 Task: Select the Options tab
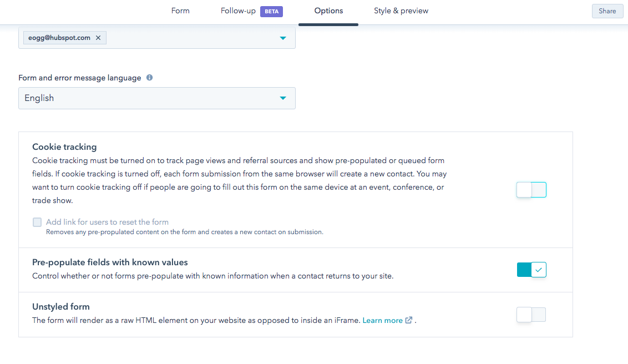[x=328, y=11]
